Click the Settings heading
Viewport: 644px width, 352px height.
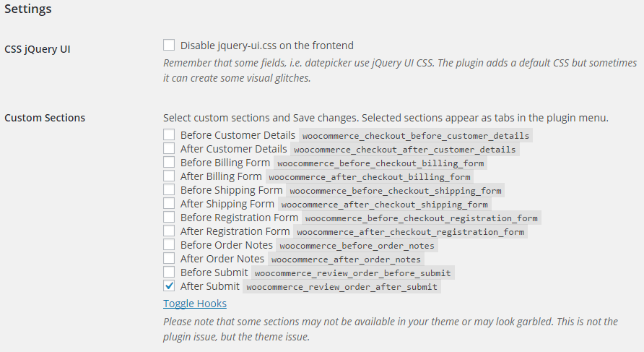coord(28,10)
